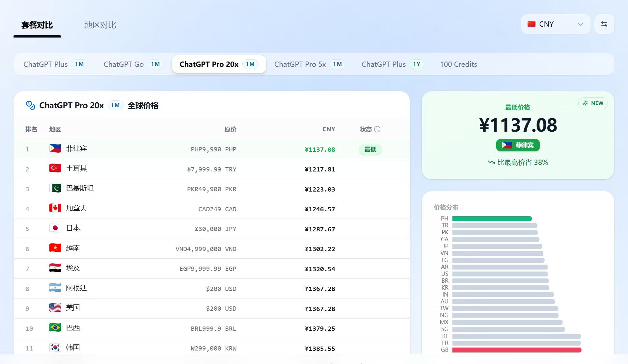Image resolution: width=628 pixels, height=364 pixels.
Task: Click the downward trend icon beside savings text
Action: [x=491, y=163]
